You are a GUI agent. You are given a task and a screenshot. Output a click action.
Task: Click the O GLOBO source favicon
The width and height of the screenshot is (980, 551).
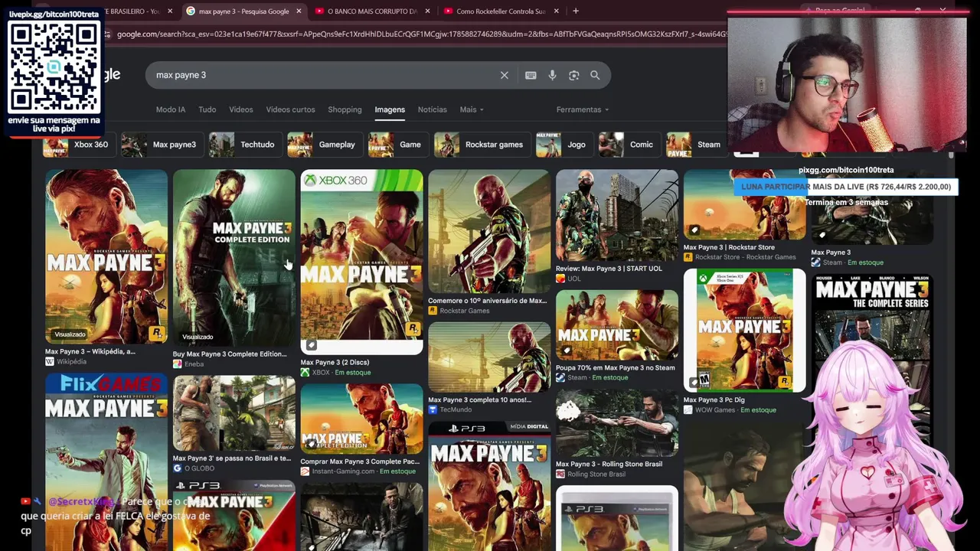click(x=177, y=468)
